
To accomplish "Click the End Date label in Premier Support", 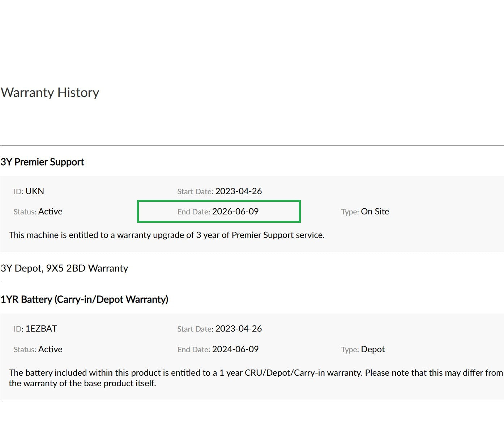I will (x=193, y=212).
